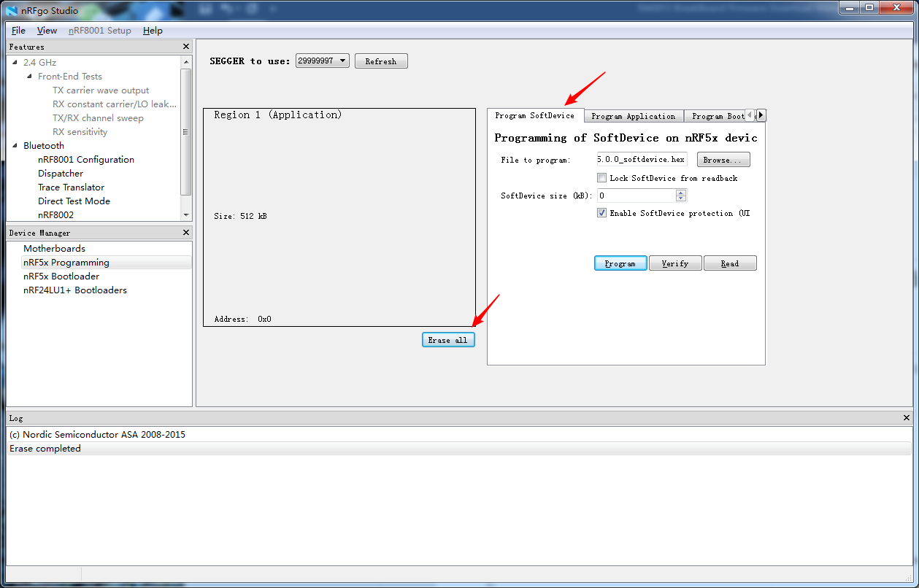Screen dimensions: 919x588
Task: Open the nRF8001 Setup menu
Action: point(100,31)
